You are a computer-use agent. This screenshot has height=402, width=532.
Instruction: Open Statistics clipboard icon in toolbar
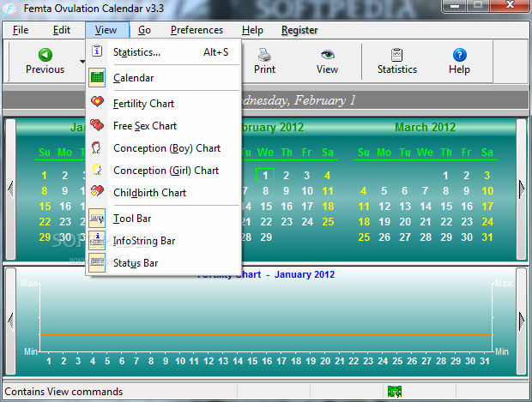pos(396,55)
